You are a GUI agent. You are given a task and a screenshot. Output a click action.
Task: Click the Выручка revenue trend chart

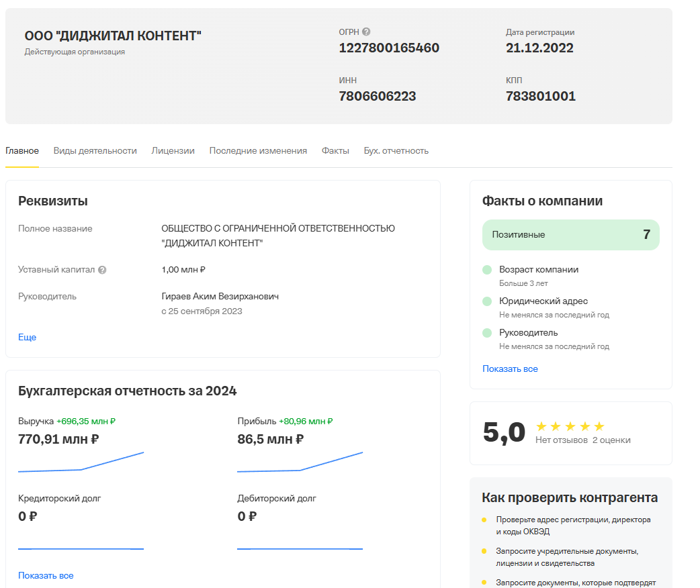click(81, 460)
